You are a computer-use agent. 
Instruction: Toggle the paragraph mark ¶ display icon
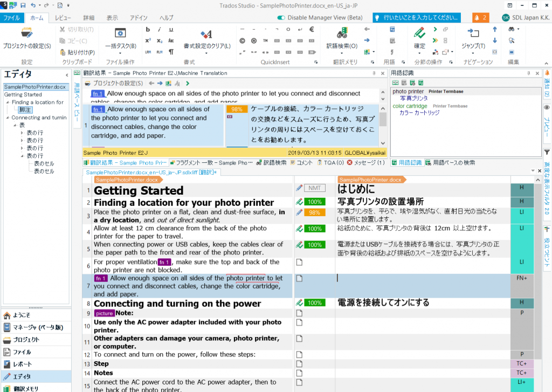[x=172, y=52]
